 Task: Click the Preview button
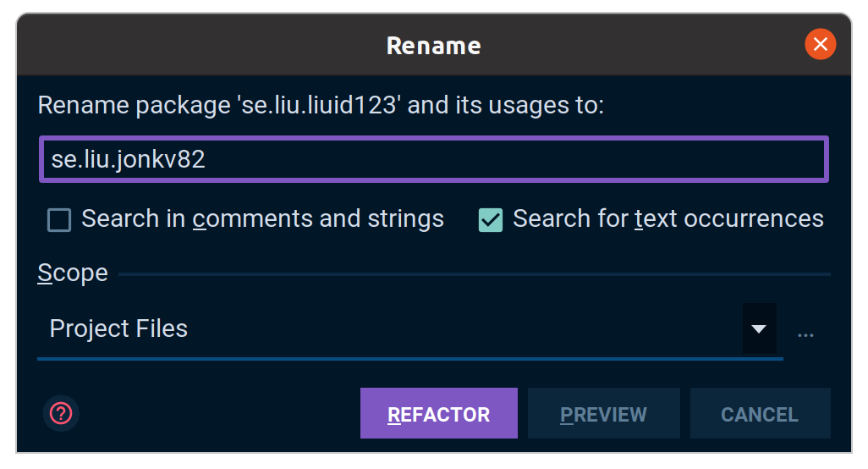coord(603,413)
